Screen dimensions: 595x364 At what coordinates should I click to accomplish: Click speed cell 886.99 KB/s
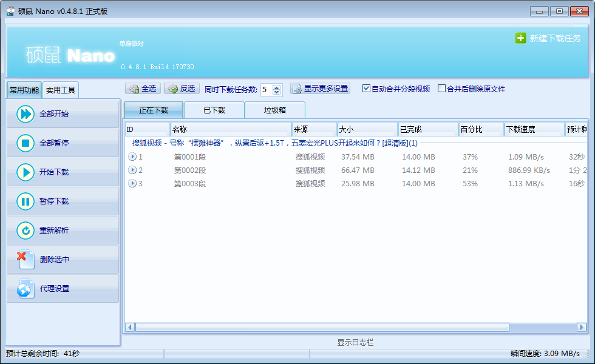[529, 170]
